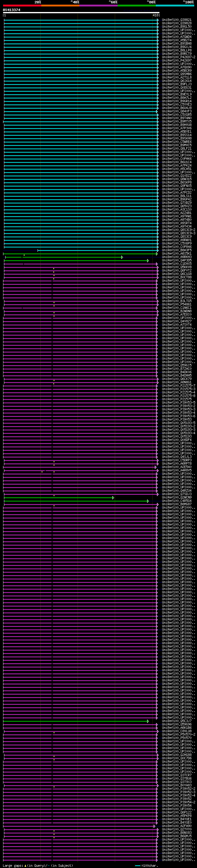
Task: Click the =100char. scale legend
Action: tap(147, 866)
